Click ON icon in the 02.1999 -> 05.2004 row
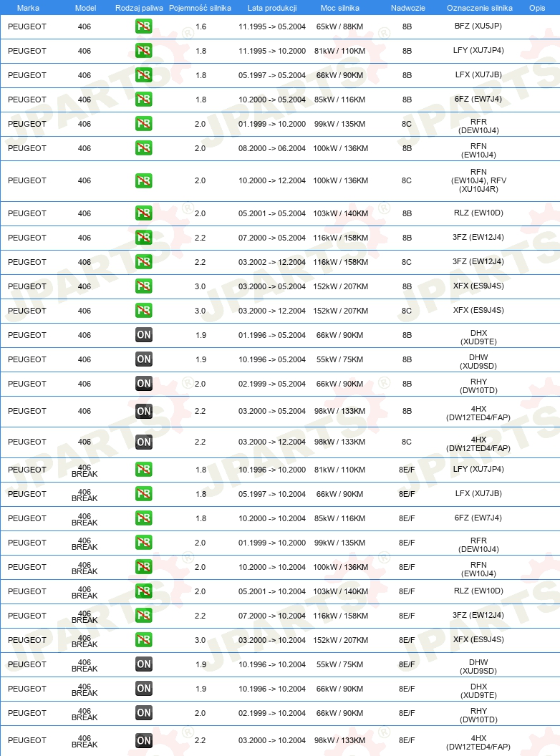Screen dimensions: 560x756 coord(144,384)
